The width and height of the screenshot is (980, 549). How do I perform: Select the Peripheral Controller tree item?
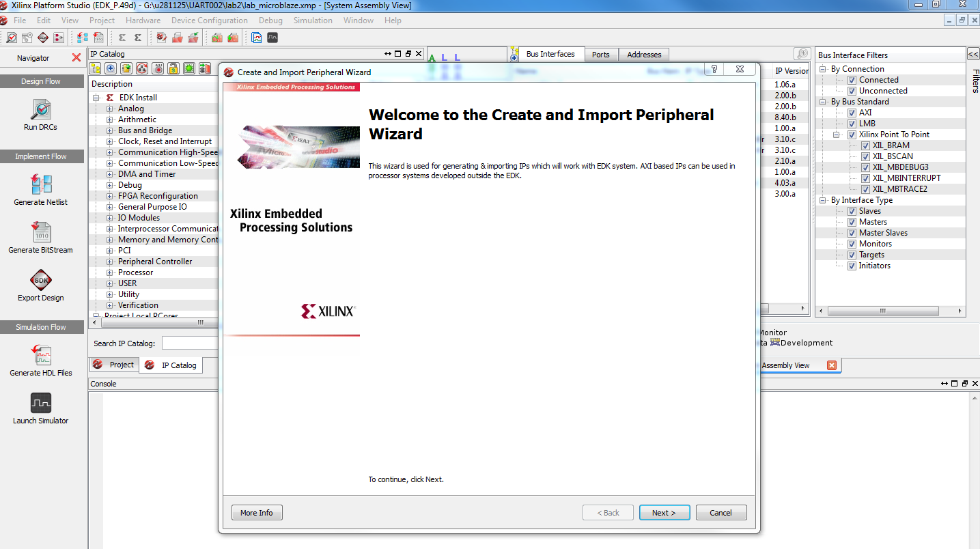pos(155,262)
